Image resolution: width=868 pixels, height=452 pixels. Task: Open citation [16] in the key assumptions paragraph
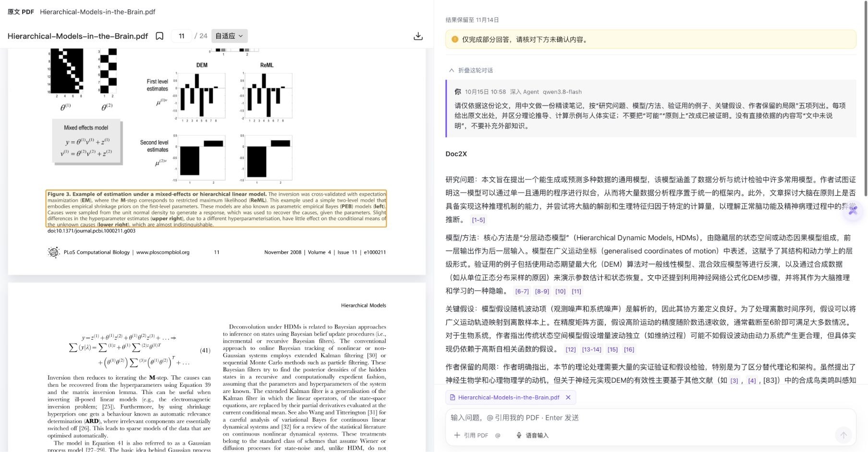(629, 349)
